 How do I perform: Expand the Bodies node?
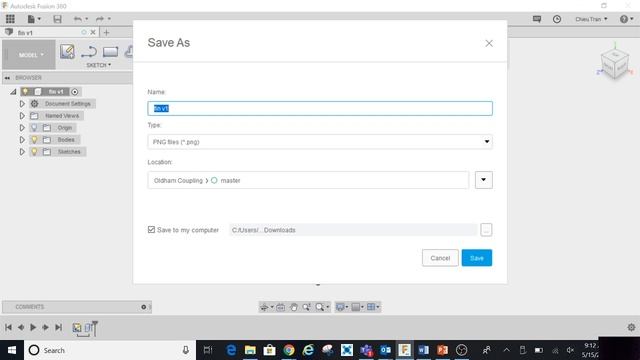click(x=22, y=140)
